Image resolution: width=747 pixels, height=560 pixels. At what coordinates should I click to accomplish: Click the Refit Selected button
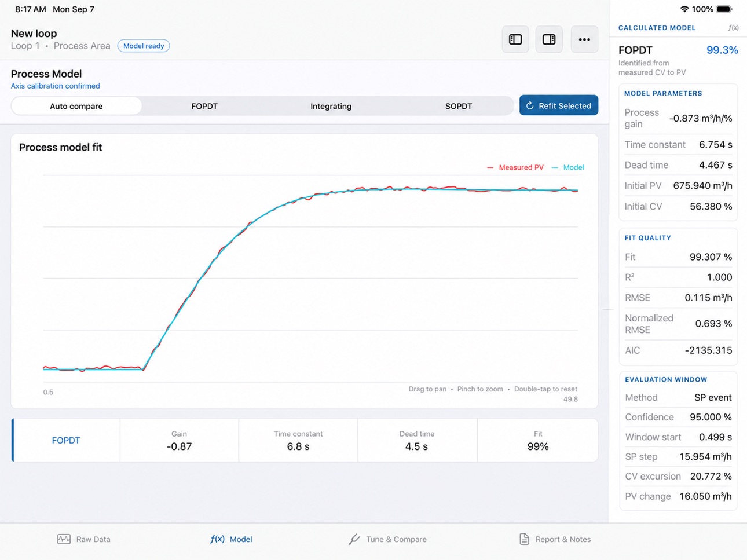(x=559, y=105)
